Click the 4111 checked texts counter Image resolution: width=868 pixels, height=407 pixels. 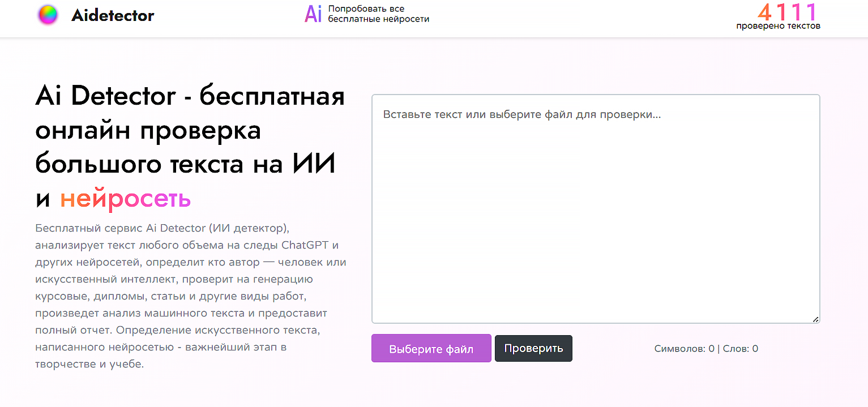point(787,11)
